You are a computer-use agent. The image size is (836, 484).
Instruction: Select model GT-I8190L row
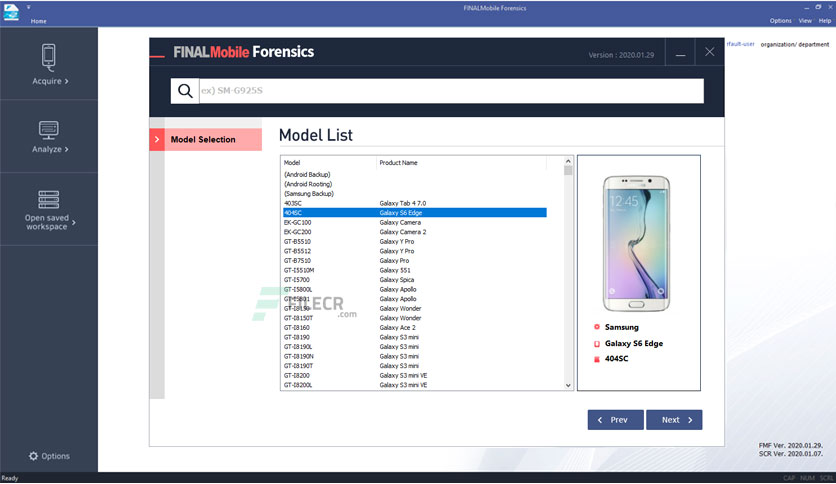(415, 347)
